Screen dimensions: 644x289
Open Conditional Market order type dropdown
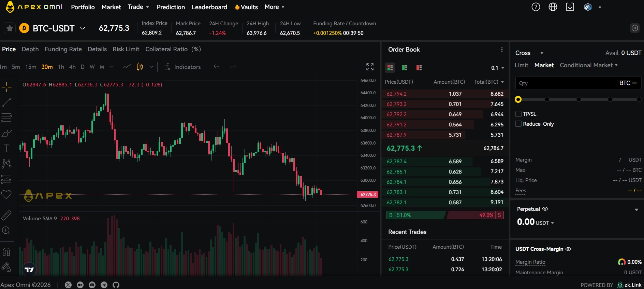coord(589,65)
